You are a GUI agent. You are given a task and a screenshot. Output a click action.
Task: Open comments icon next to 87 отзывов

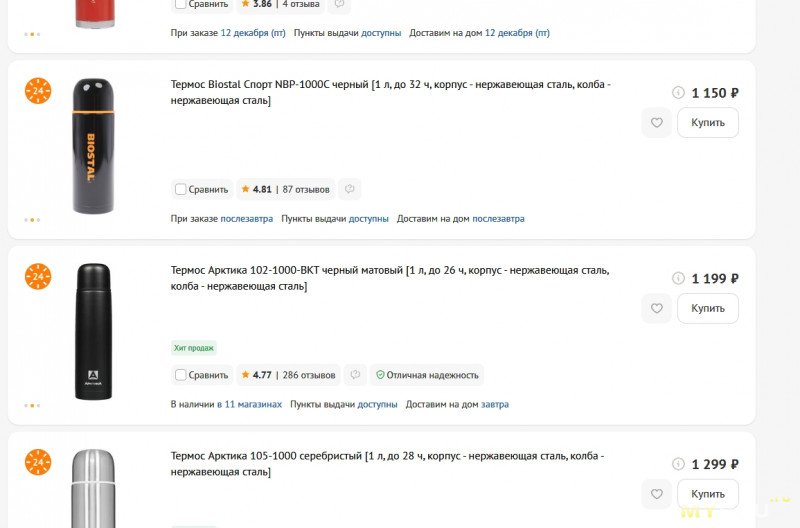click(x=349, y=189)
